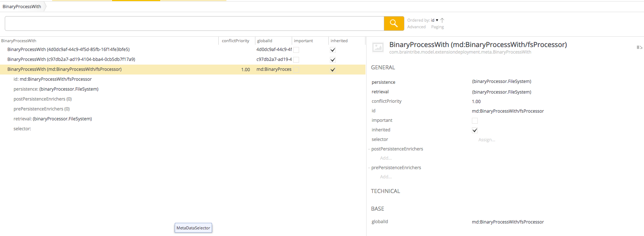Open the BinaryProcessWith breadcrumb tab
The image size is (644, 236).
22,7
